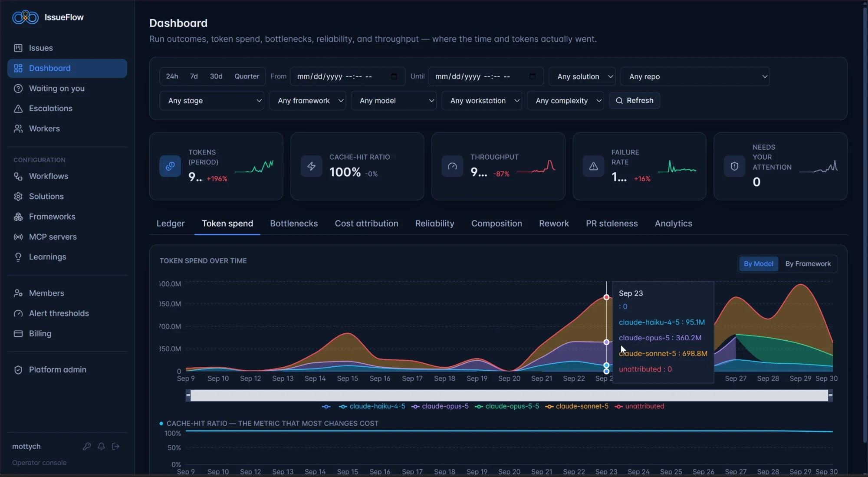Open the PR staleness tab
868x477 pixels.
pos(612,224)
